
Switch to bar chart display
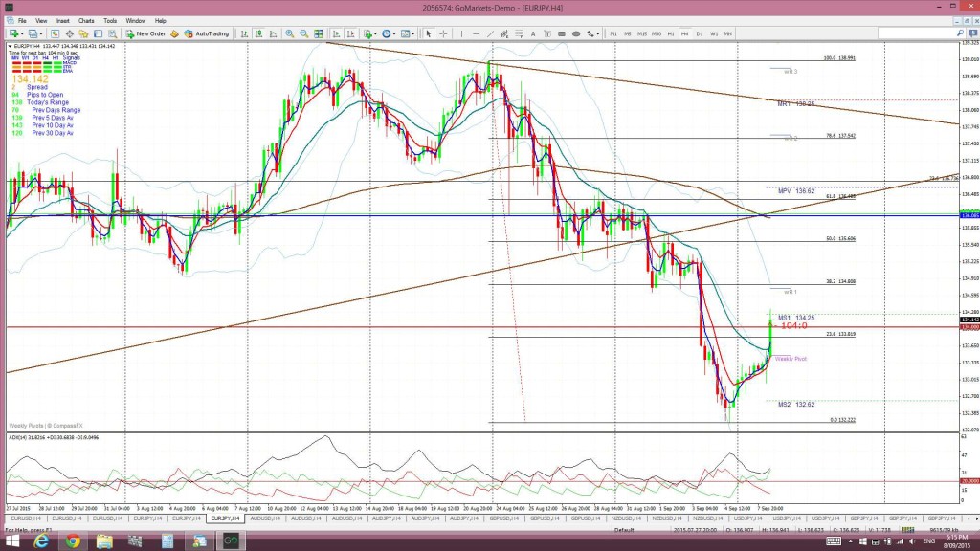tap(244, 33)
